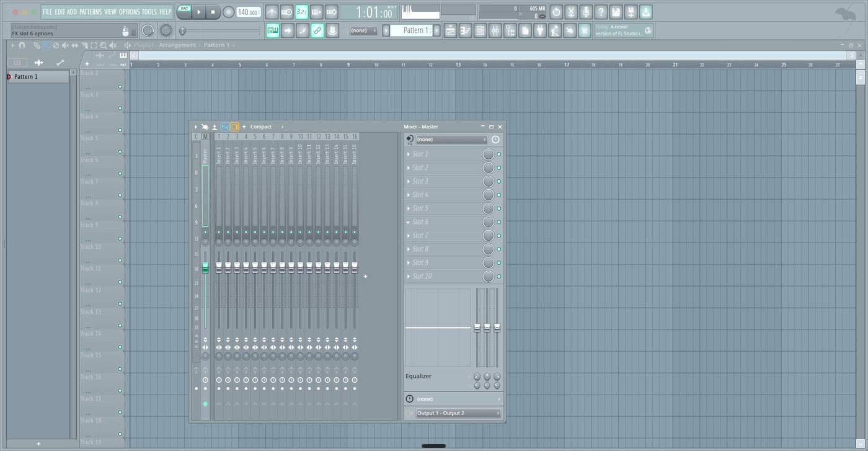868x451 pixels.
Task: Open the Playlist view icon
Action: pyautogui.click(x=450, y=30)
